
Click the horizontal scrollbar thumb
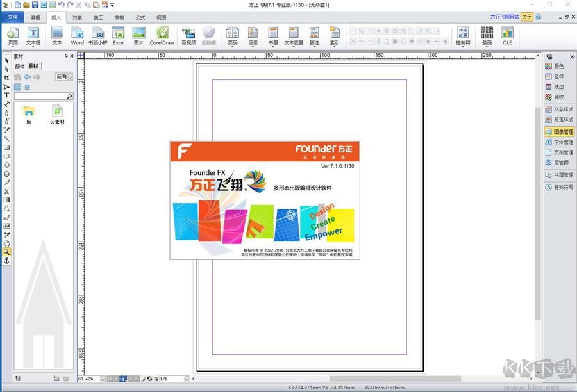tap(395, 379)
